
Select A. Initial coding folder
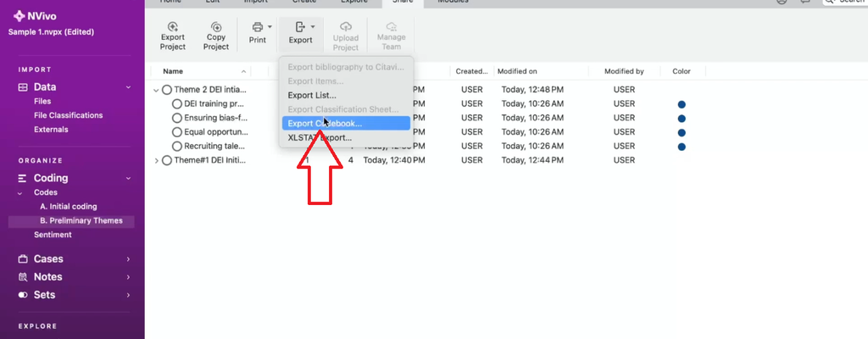69,207
